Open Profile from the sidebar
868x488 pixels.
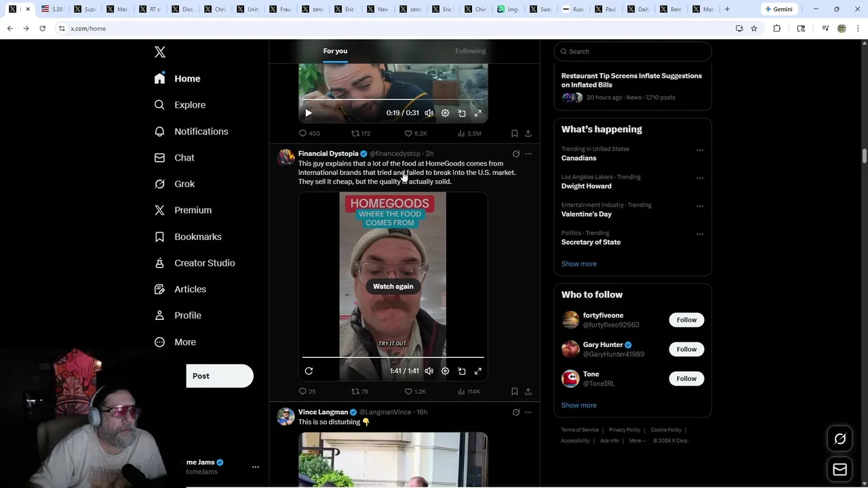tap(178, 316)
